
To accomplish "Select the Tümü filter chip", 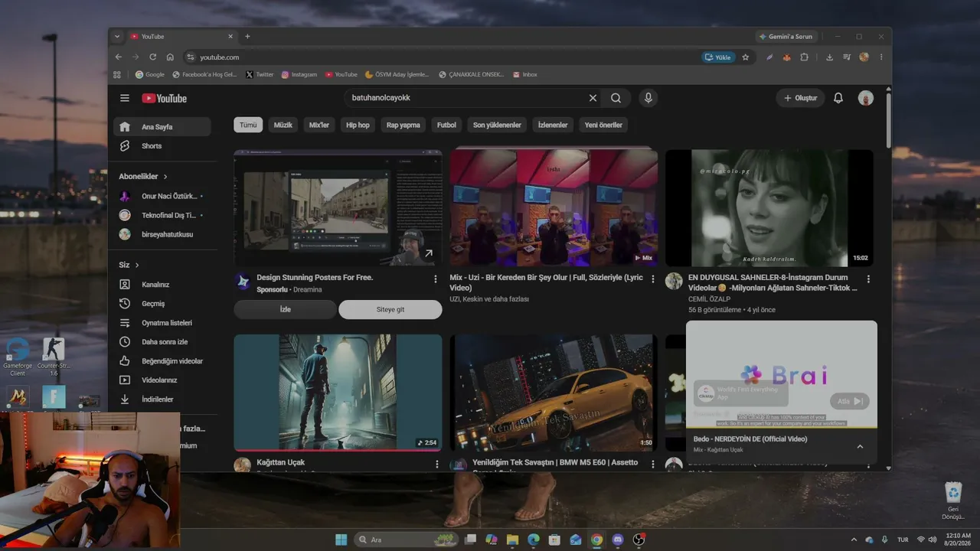I will click(x=248, y=125).
